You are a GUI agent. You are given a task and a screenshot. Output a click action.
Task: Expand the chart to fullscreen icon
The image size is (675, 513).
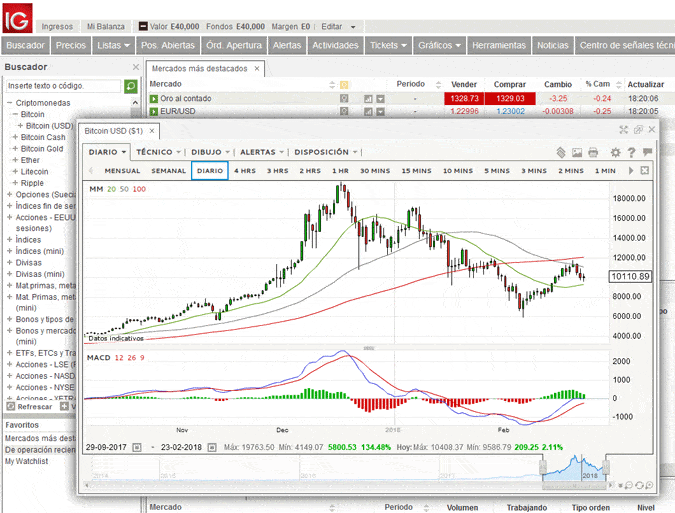[x=623, y=130]
